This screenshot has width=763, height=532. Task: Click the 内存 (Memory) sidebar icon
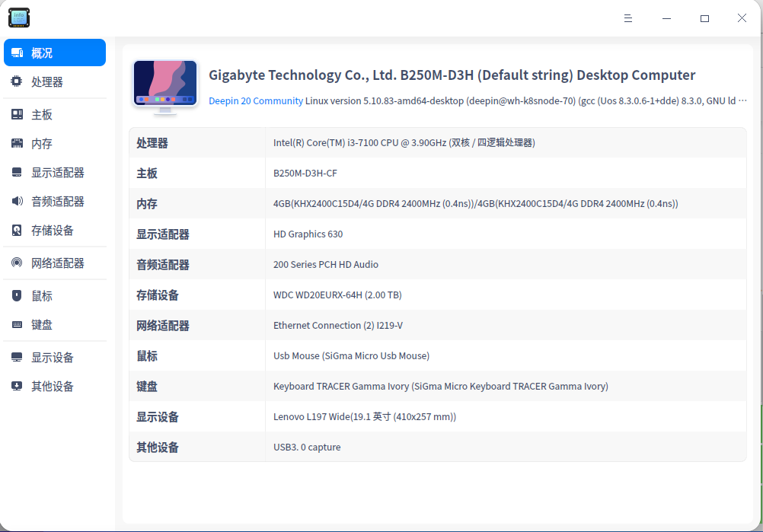pos(16,142)
